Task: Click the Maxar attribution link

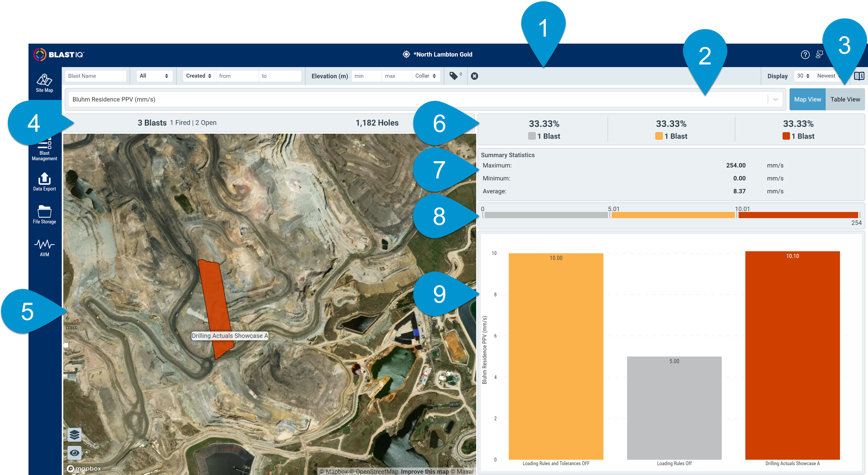Action: [462, 472]
